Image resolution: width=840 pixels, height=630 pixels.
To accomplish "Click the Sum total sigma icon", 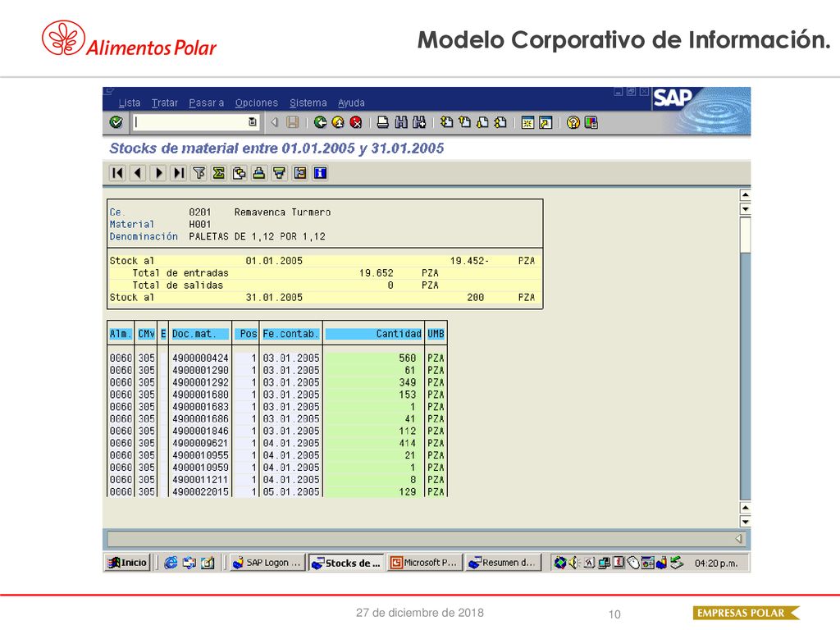I will click(x=218, y=173).
